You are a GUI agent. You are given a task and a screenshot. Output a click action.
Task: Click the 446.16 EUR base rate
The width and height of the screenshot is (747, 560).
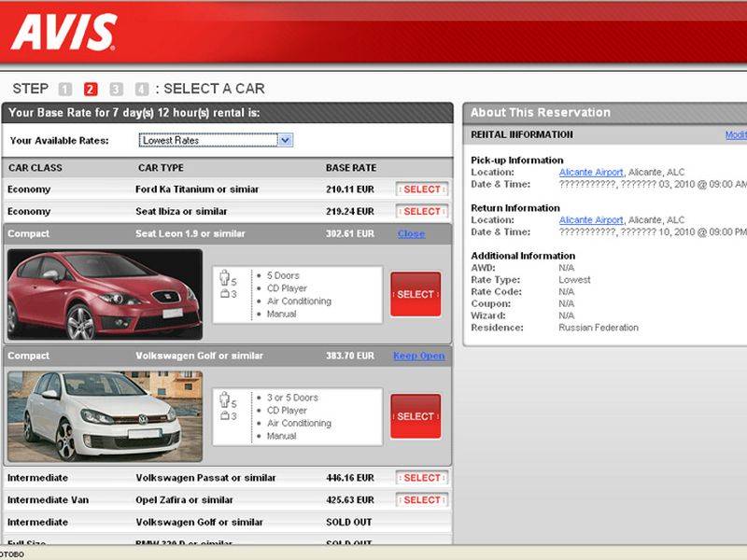(x=350, y=478)
